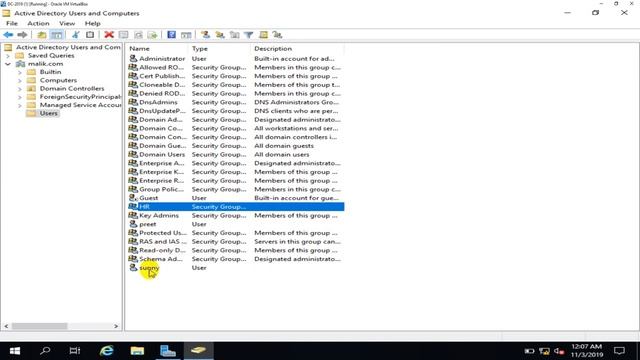Go up one level with folder icon
640x360 pixels.
click(42, 35)
